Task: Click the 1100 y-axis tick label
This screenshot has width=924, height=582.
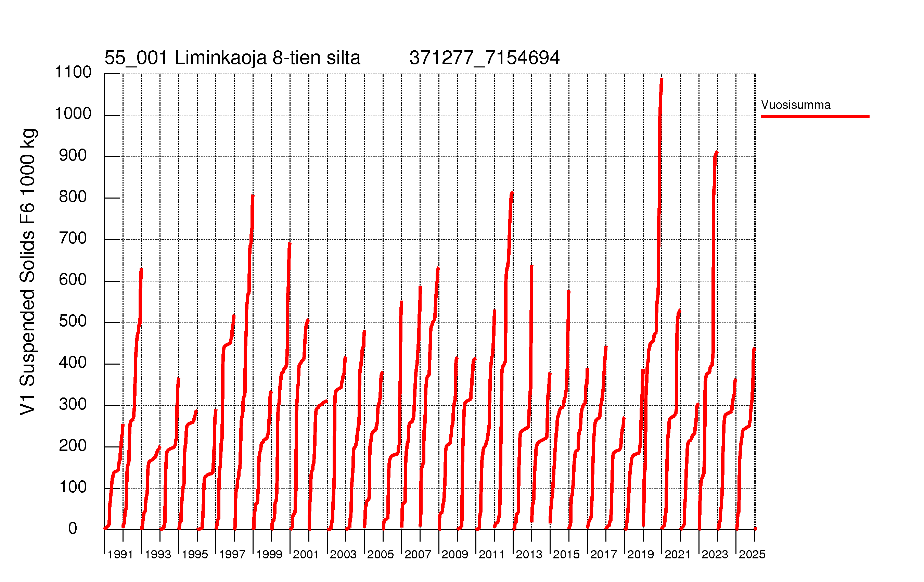Action: (73, 72)
